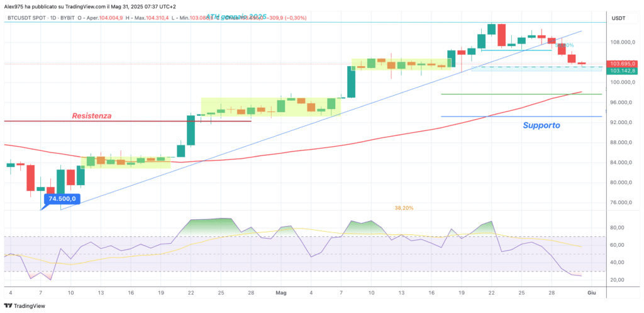Click the Supporto annotation label
Screen dimensions: 644x313
tap(541, 125)
